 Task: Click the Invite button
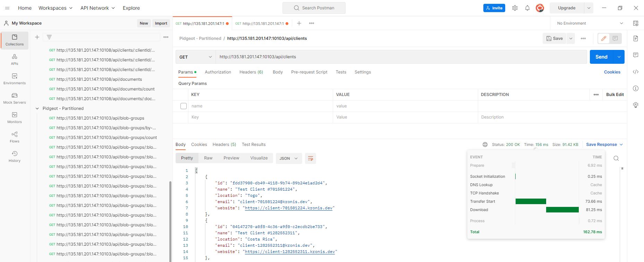(x=494, y=8)
